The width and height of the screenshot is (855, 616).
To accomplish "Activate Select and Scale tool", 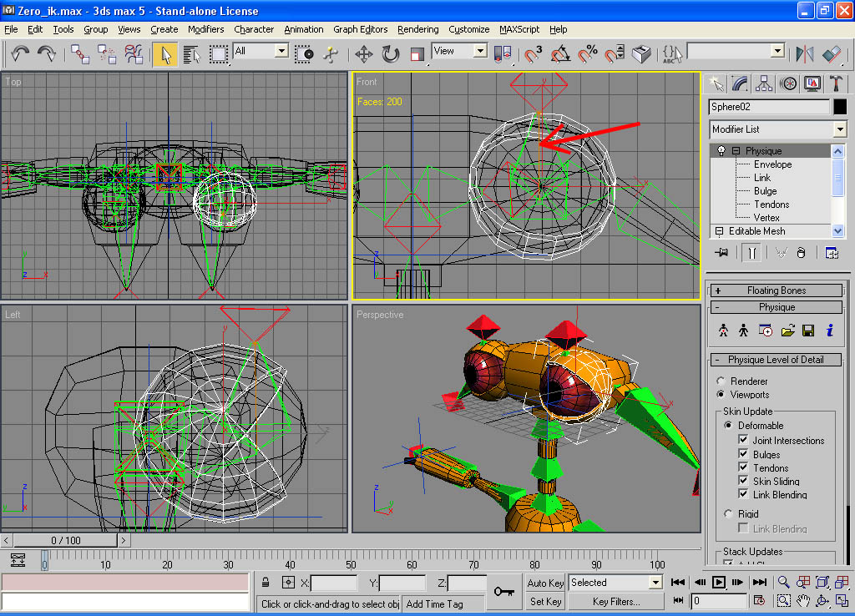I will [x=417, y=54].
